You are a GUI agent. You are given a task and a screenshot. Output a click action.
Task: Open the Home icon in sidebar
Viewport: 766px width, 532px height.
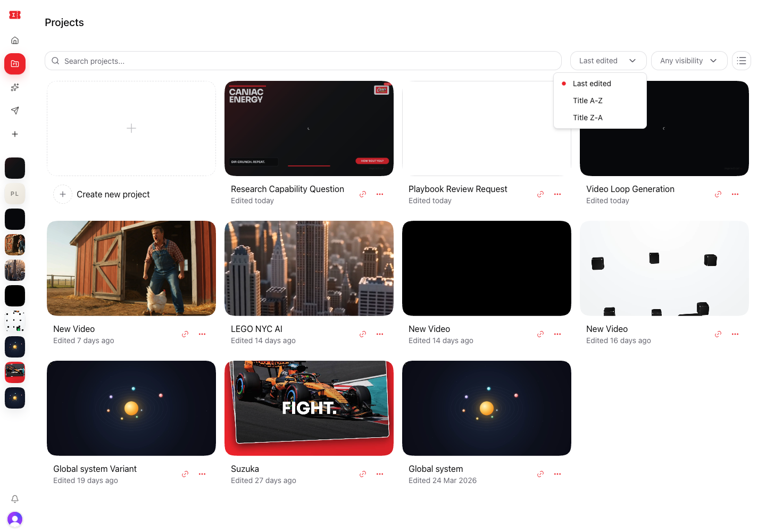15,40
